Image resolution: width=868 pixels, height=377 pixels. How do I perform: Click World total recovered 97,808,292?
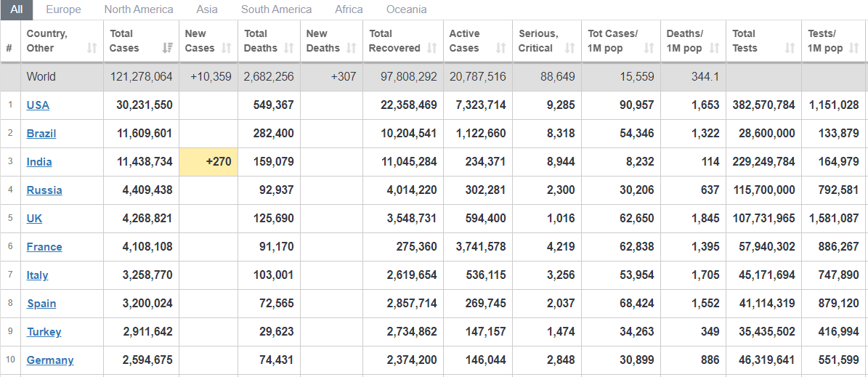pyautogui.click(x=408, y=77)
